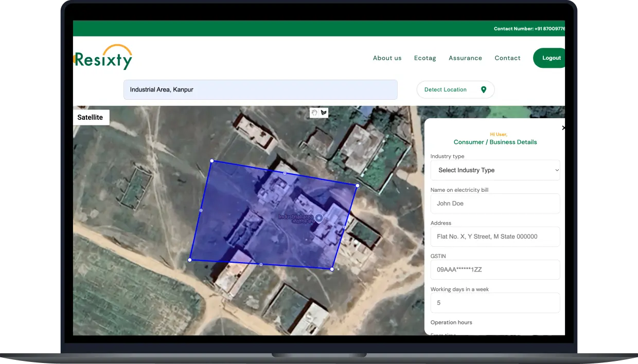
Task: Select the polygon drawing tool
Action: coord(324,113)
